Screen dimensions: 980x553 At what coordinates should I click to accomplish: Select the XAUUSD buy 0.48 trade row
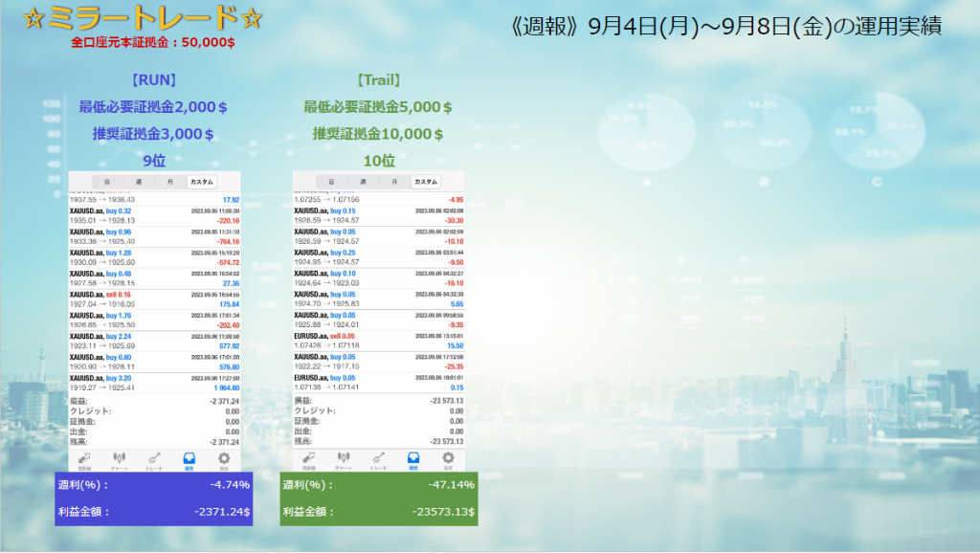[154, 278]
